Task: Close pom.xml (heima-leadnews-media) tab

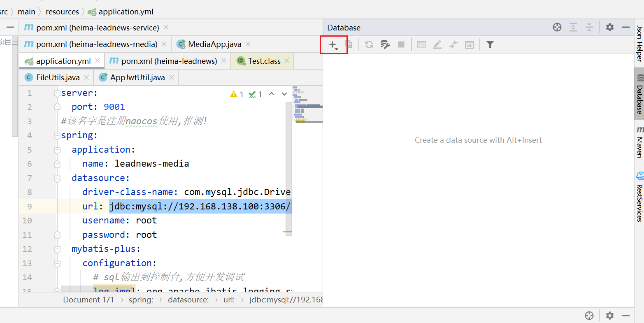Action: pyautogui.click(x=164, y=44)
